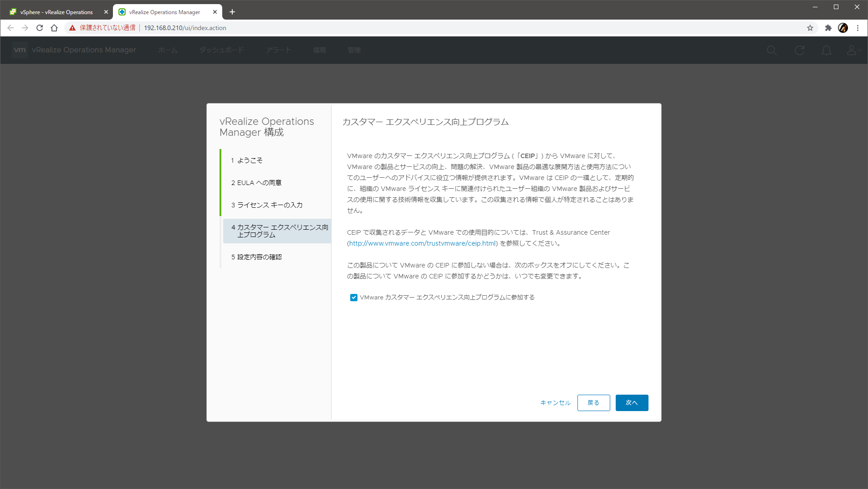Image resolution: width=868 pixels, height=489 pixels.
Task: Click the not-secure warning in address bar
Action: point(102,28)
